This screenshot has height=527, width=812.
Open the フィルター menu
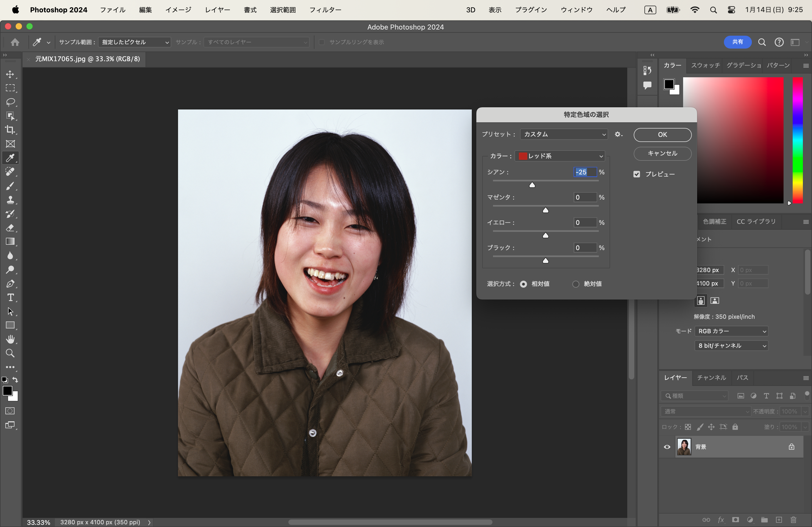click(x=325, y=10)
